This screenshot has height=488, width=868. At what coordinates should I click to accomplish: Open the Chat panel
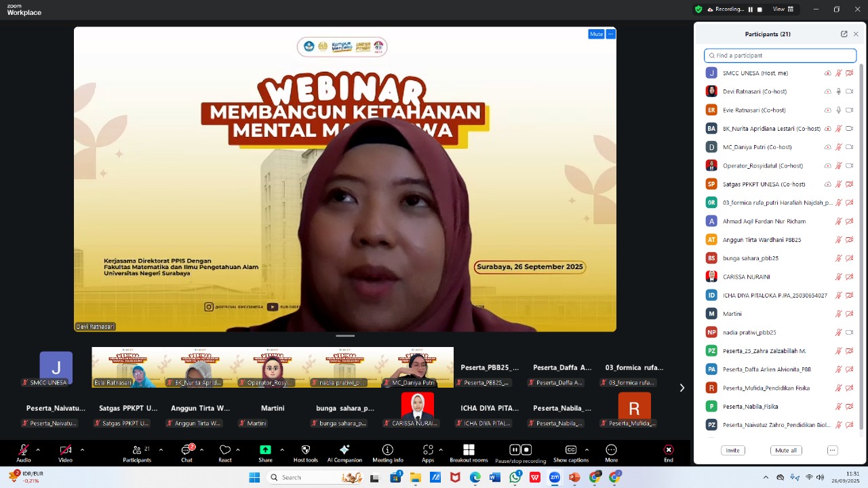[186, 451]
